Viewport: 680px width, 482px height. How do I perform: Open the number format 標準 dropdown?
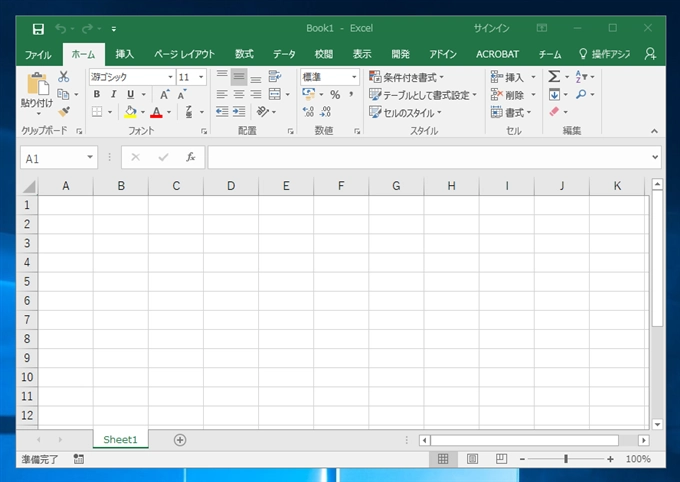[x=354, y=77]
